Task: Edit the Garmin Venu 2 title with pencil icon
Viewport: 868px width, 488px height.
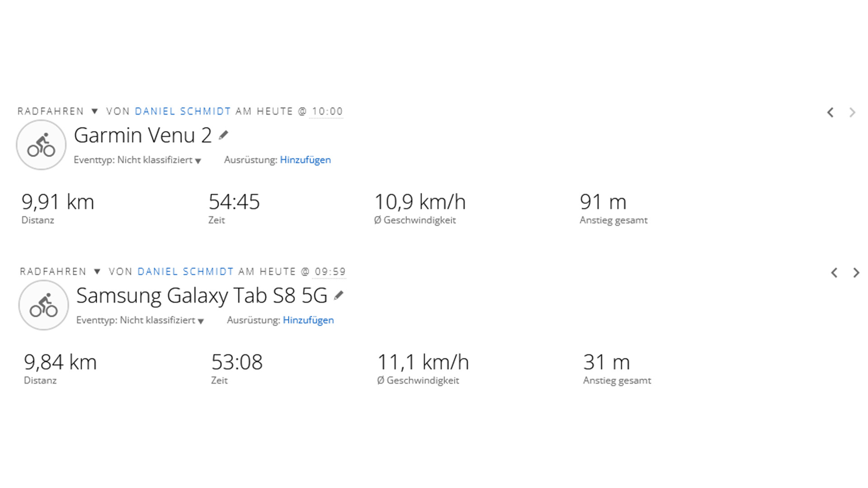Action: point(223,135)
